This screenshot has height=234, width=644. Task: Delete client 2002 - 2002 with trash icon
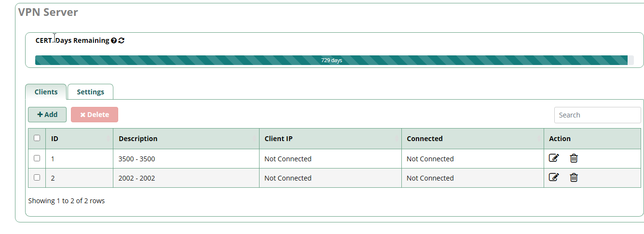[x=574, y=177]
